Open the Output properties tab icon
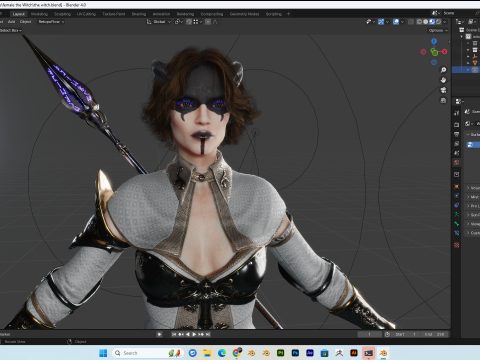The image size is (480, 360). [x=456, y=134]
